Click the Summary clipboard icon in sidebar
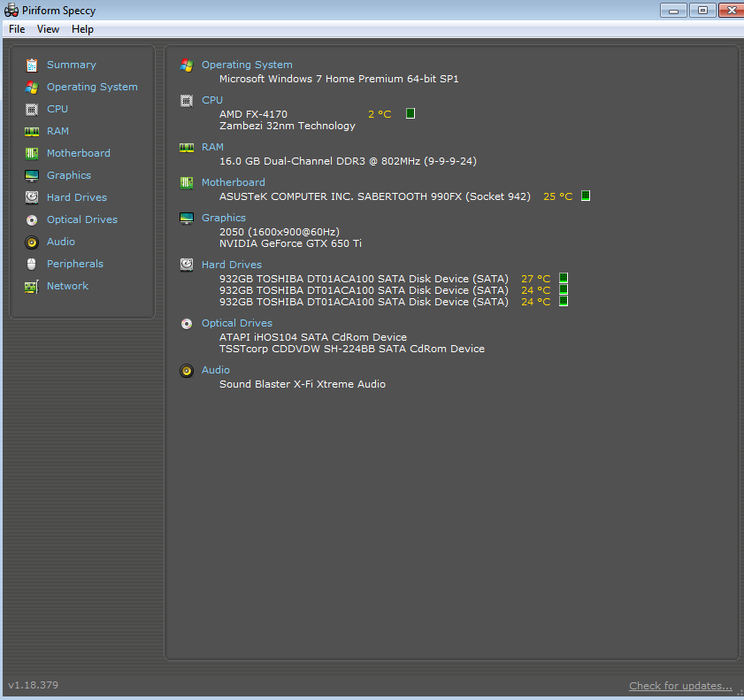 click(x=32, y=65)
